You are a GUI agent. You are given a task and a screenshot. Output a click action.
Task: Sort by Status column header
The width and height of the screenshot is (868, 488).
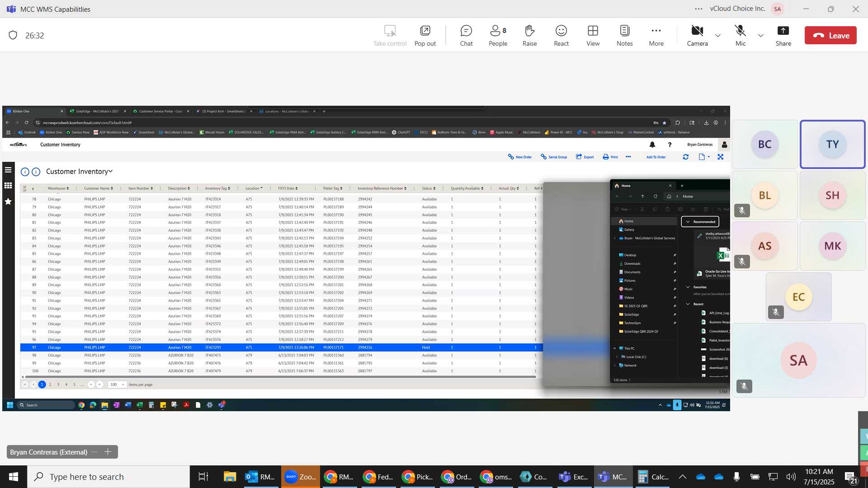429,188
